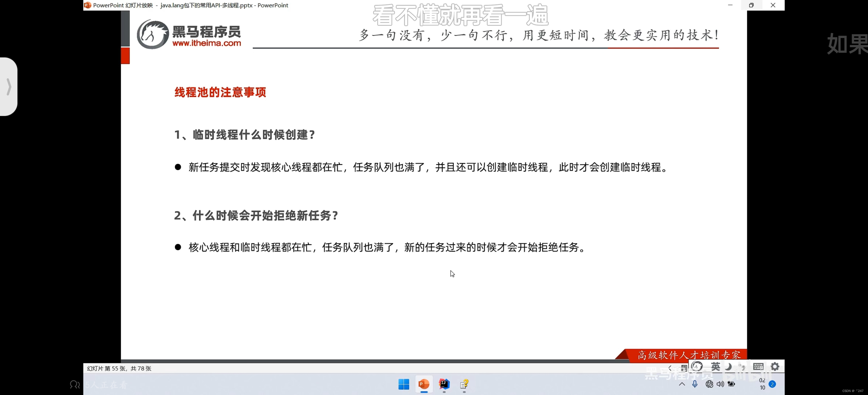Click the PowerPoint icon in the title bar

tap(88, 5)
